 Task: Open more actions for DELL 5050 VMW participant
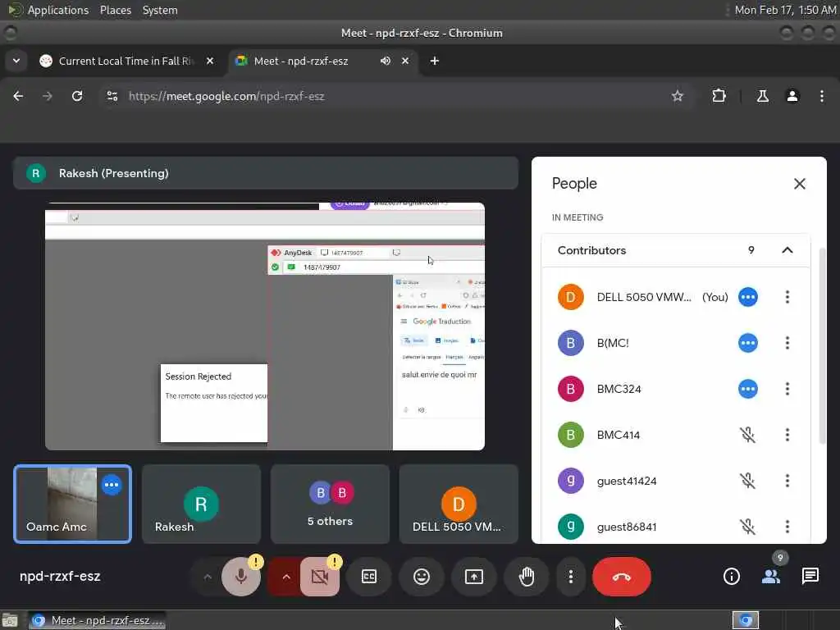787,297
